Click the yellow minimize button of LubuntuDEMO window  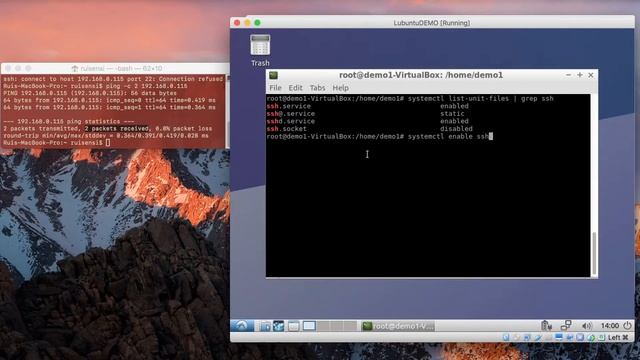point(247,23)
